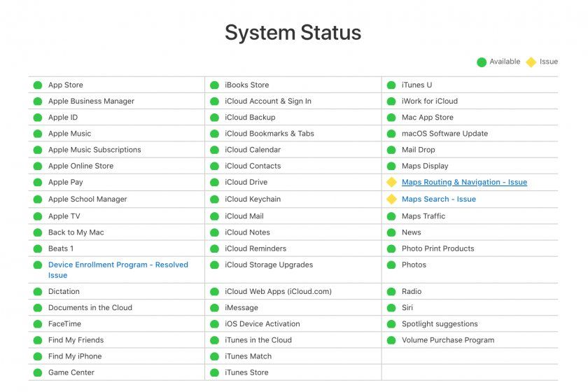Click the System Status page heading
Viewport: 588px width, 392px height.
pyautogui.click(x=293, y=33)
